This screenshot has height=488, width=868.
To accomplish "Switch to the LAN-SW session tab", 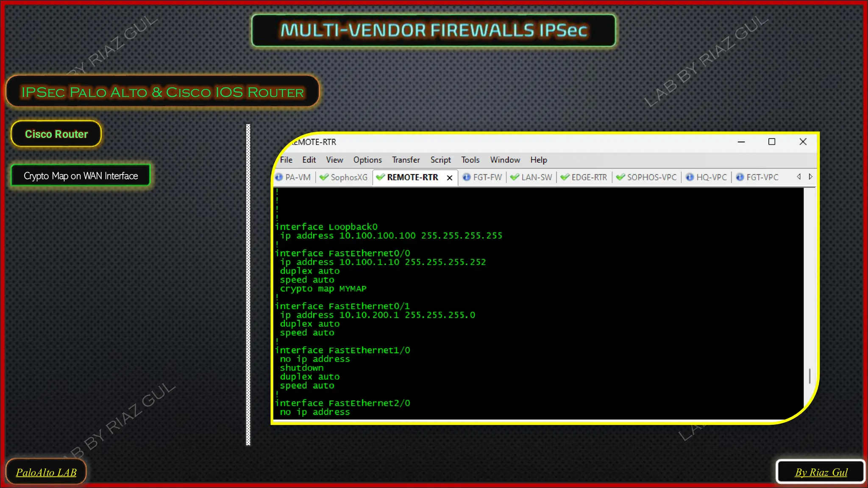I will [x=531, y=177].
